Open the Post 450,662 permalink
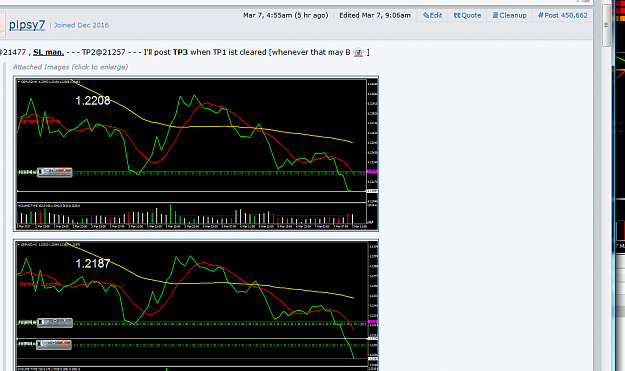 [x=562, y=15]
